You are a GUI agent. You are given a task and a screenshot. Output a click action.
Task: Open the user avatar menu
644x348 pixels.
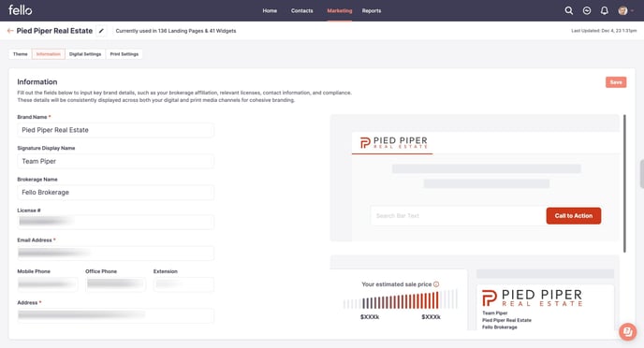[626, 10]
